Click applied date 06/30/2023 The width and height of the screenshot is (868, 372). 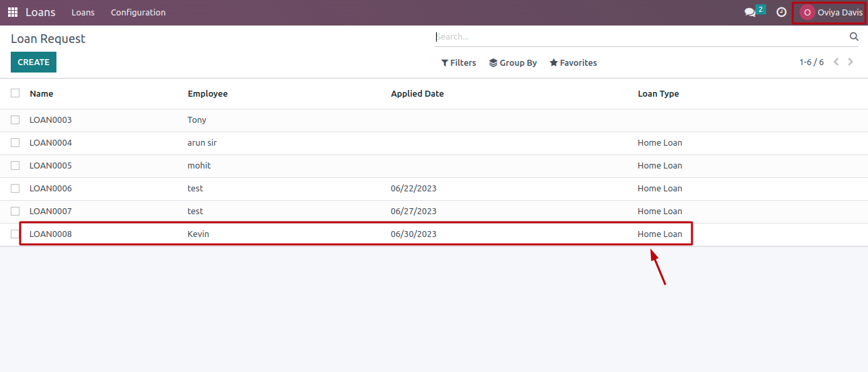pos(414,234)
